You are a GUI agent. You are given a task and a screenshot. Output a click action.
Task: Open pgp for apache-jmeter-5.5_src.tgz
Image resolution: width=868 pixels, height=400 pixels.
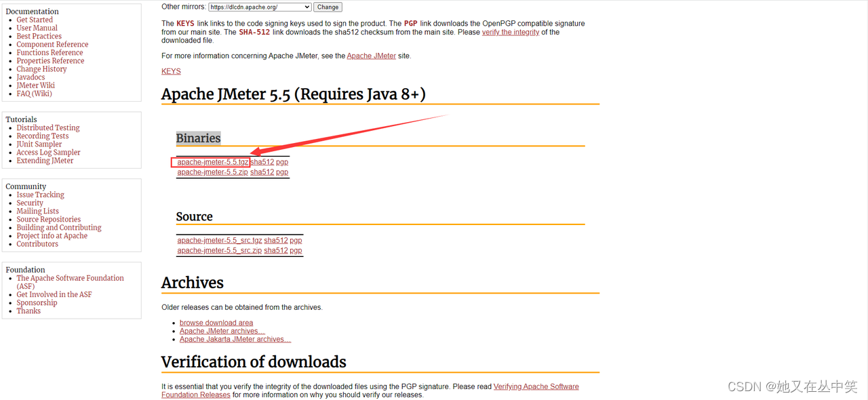pos(296,240)
